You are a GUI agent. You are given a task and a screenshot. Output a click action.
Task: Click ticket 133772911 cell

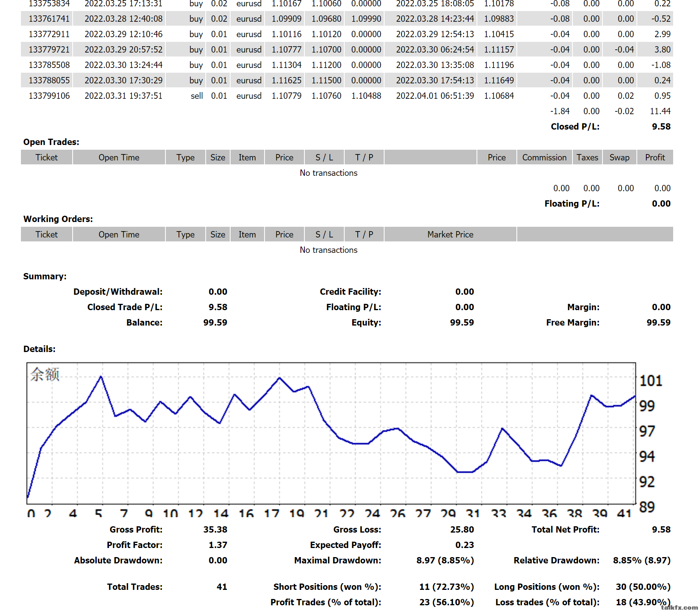(49, 34)
